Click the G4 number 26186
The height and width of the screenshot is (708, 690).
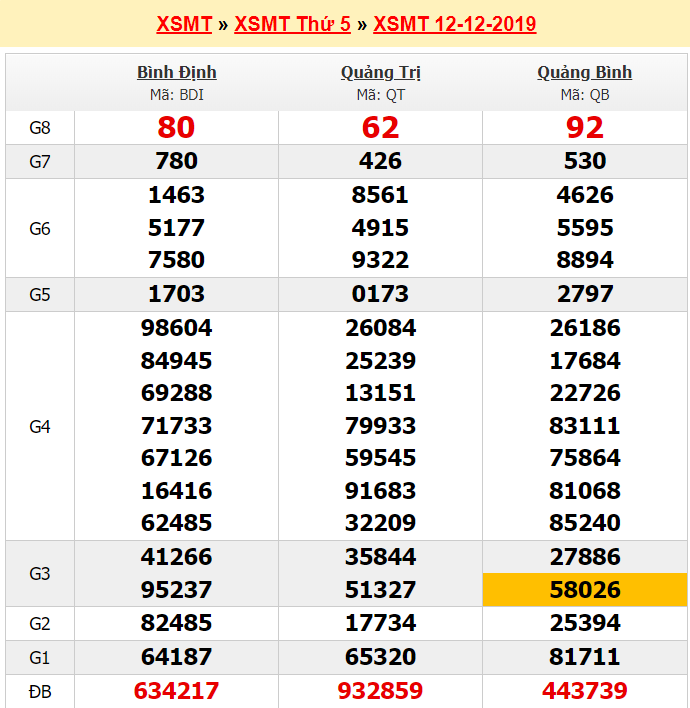(x=585, y=328)
